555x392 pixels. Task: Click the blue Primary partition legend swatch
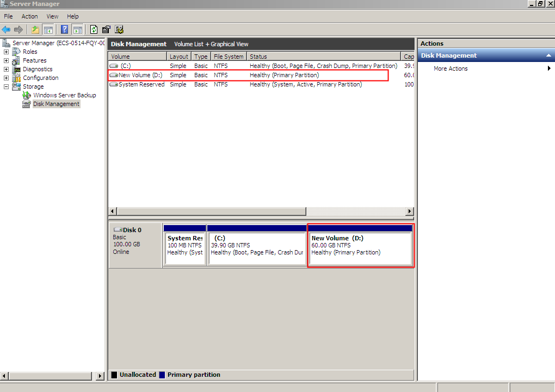162,375
